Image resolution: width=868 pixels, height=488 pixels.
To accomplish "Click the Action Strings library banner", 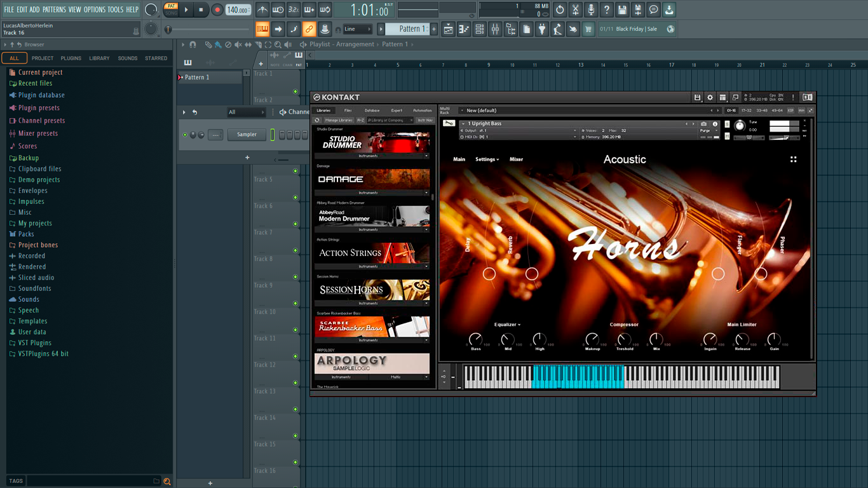I will click(372, 253).
